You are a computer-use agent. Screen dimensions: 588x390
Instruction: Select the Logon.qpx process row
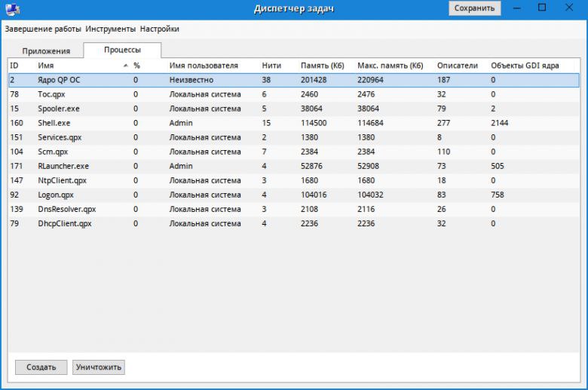(x=294, y=195)
